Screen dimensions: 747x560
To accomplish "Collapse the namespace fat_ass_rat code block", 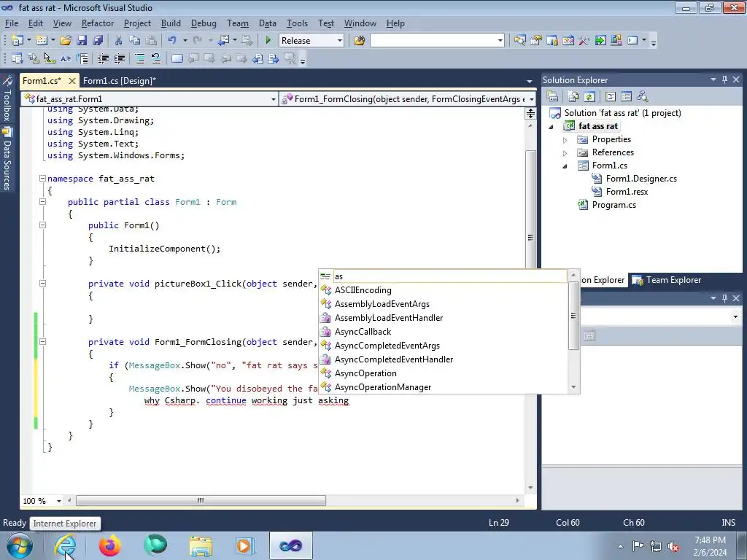I will [x=42, y=179].
